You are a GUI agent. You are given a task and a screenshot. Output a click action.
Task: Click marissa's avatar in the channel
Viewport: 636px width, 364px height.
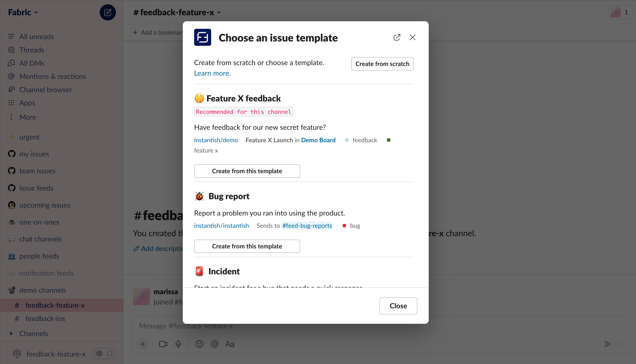(x=141, y=296)
